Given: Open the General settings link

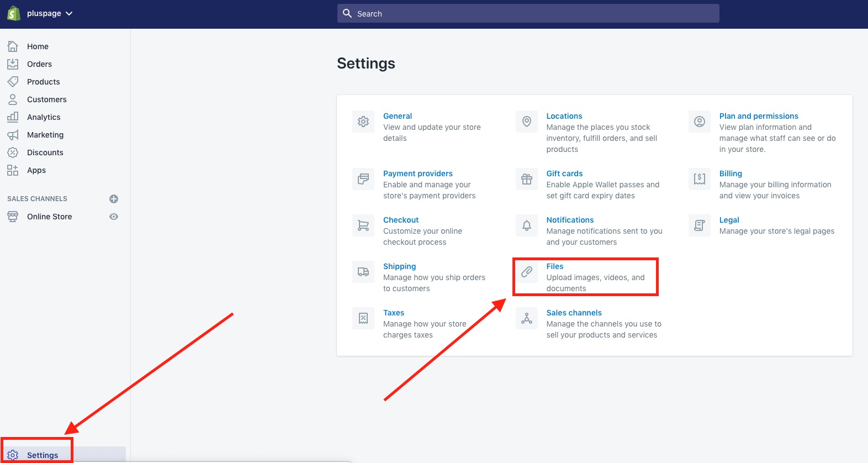Looking at the screenshot, I should (x=398, y=116).
